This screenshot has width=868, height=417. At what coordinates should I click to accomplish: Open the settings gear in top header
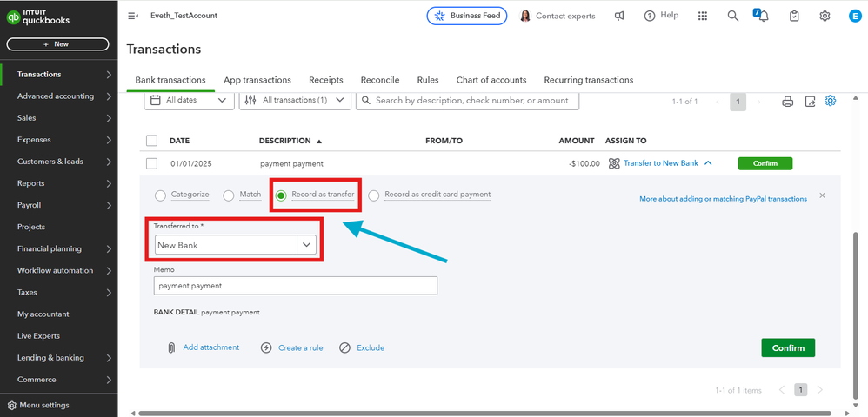(825, 16)
